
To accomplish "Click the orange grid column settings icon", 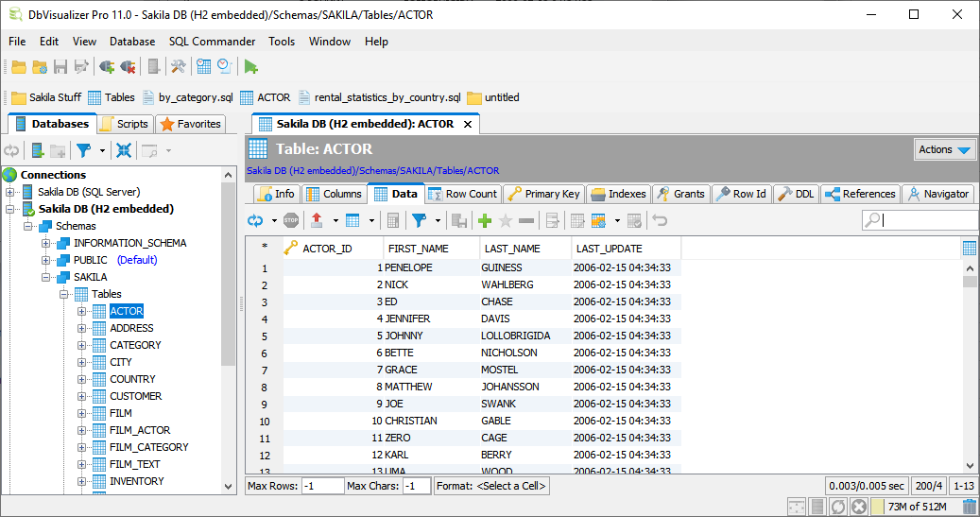I will [598, 220].
